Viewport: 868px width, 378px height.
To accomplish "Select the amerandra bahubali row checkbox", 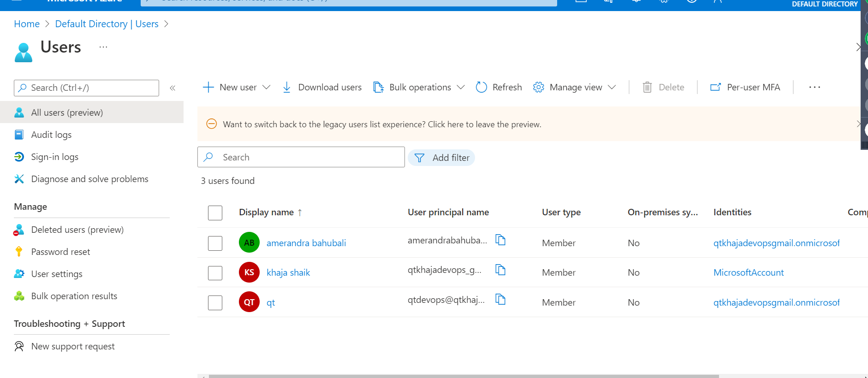I will click(215, 243).
